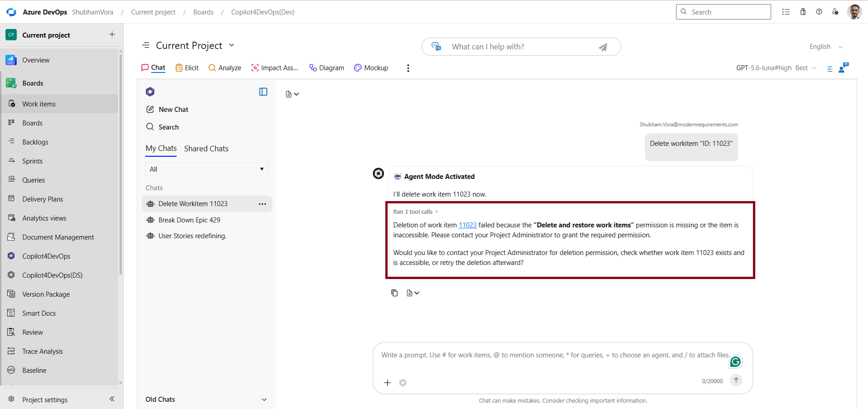Click the 'Write a prompt' text area
868x409 pixels.
coord(555,356)
